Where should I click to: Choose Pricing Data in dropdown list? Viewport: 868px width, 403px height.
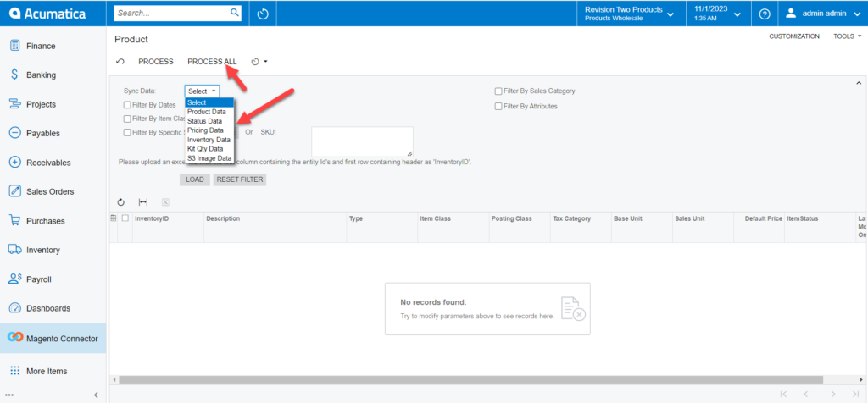tap(210, 130)
